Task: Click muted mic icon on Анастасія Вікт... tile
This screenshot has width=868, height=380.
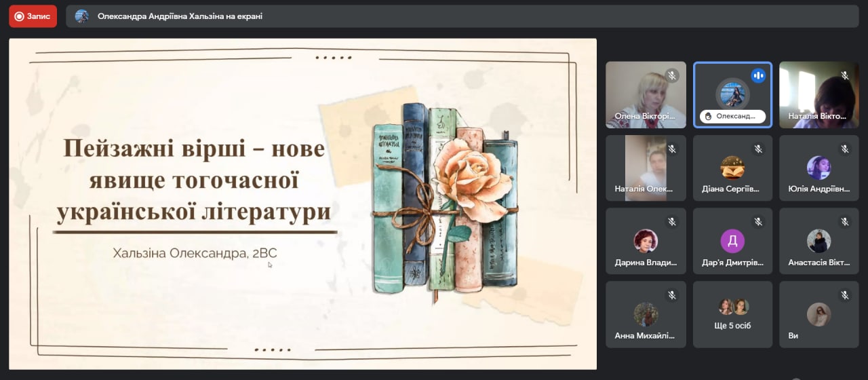Action: [845, 222]
